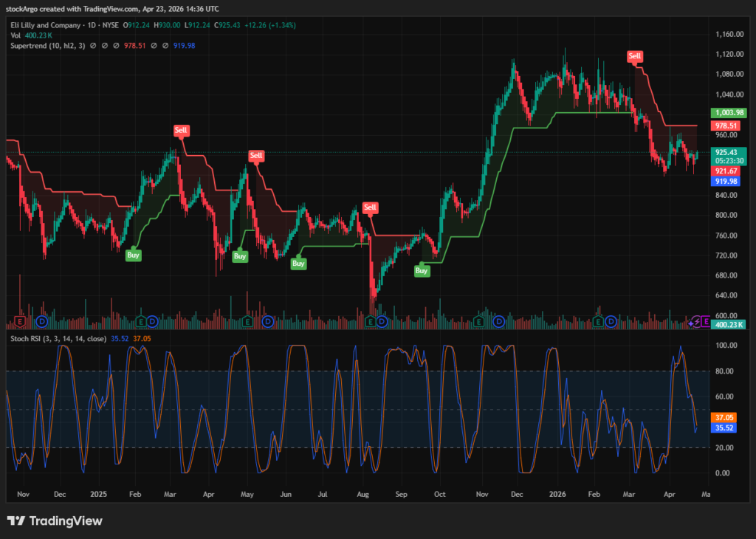Click the 1,160.00 price scale label
The image size is (756, 539).
729,34
